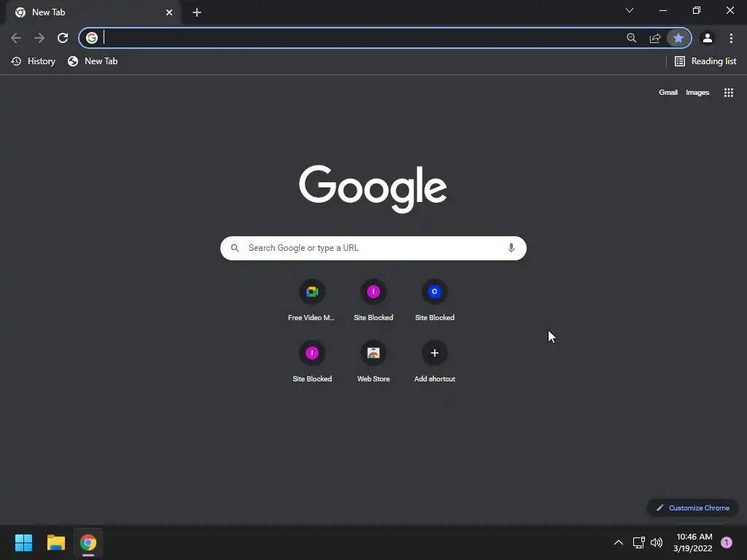The image size is (747, 560).
Task: Open the volume control in tray
Action: click(657, 542)
